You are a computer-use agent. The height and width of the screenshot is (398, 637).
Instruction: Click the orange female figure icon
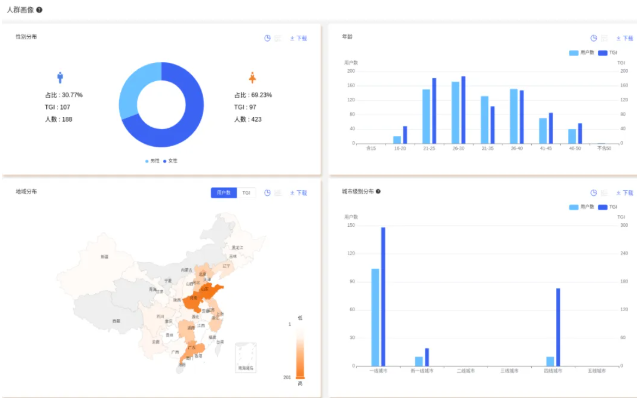click(252, 78)
